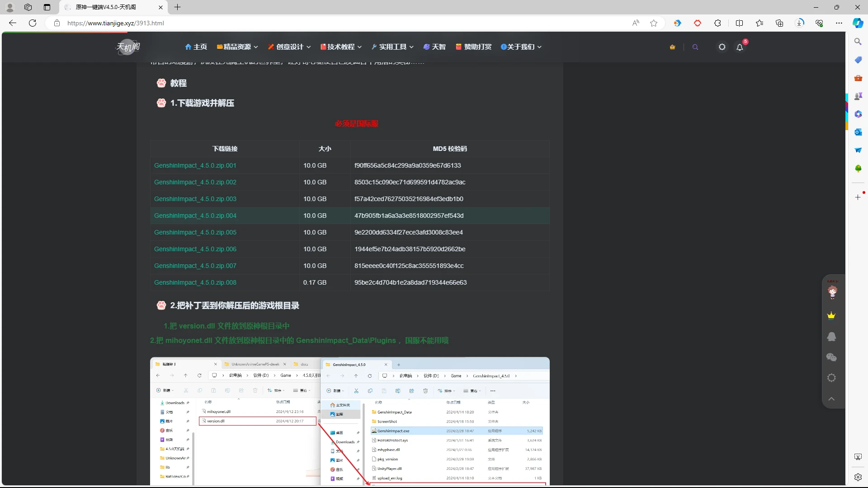Open browser extensions puzzle icon
The width and height of the screenshot is (868, 488).
coord(717,23)
